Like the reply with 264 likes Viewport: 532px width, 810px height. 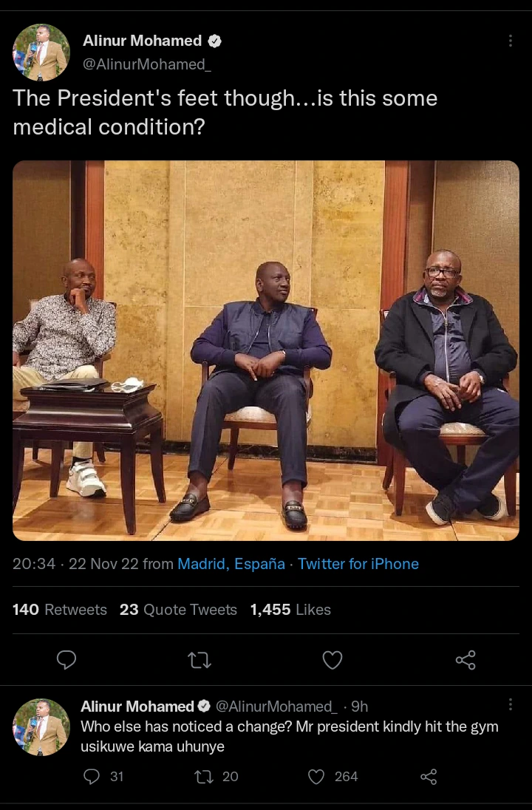point(316,776)
